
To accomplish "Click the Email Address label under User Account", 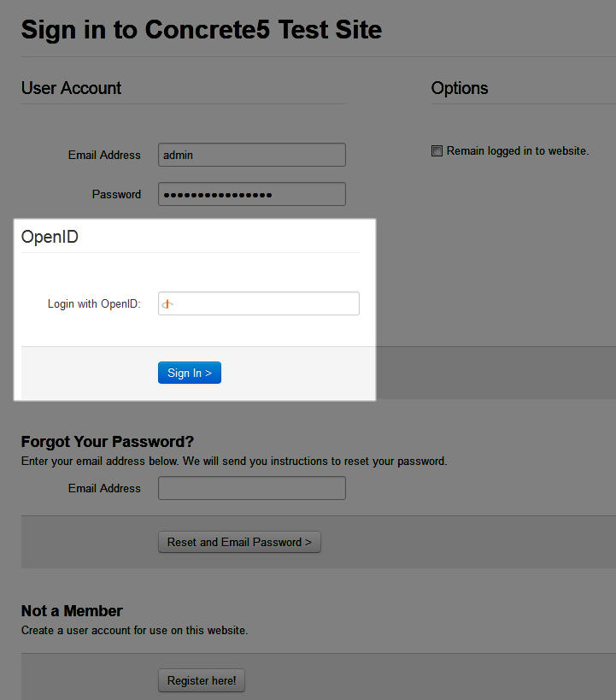I will tap(104, 155).
